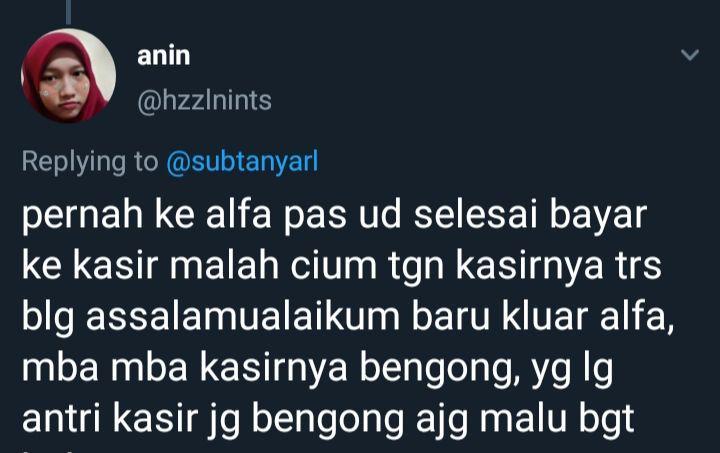The width and height of the screenshot is (720, 453).
Task: Click the display name anin
Action: [163, 56]
